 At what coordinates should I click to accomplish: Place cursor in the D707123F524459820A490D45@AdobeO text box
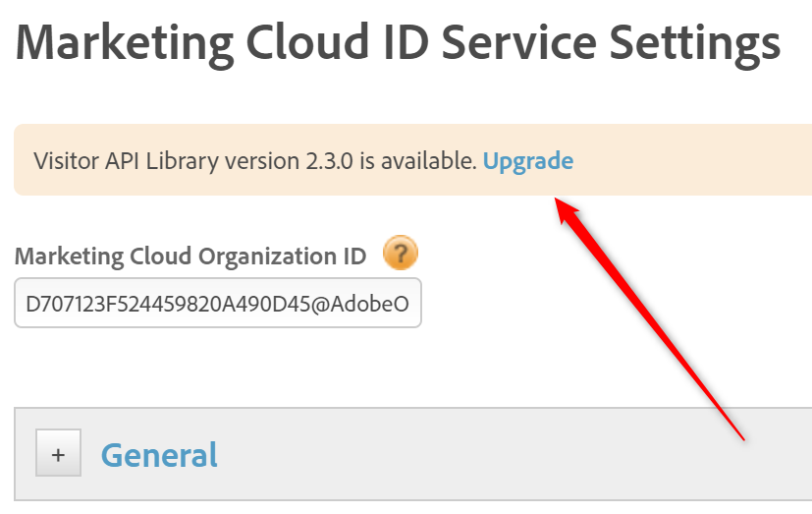217,305
